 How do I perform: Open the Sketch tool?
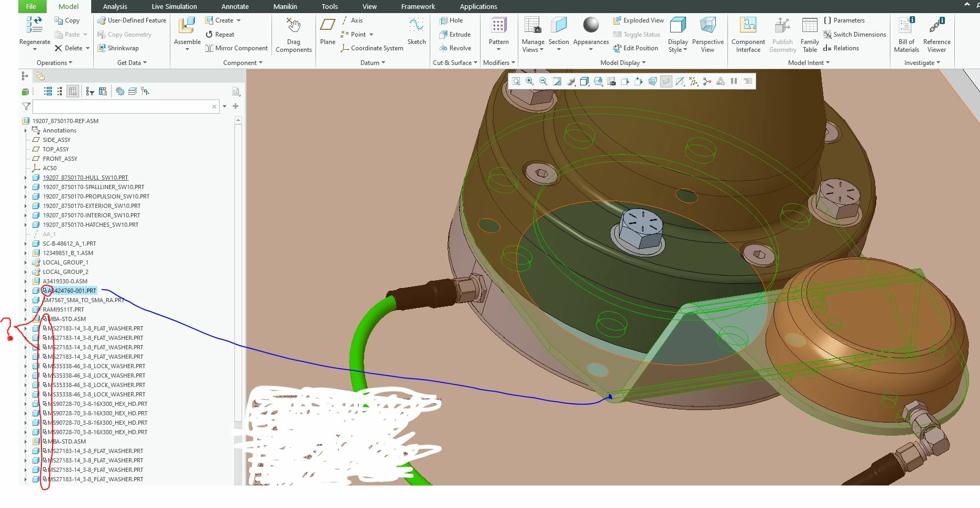pos(417,31)
